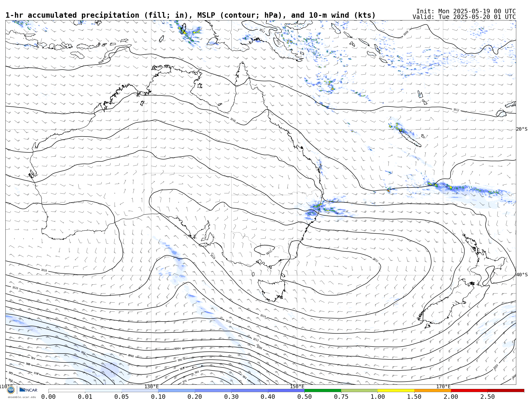Click the Init: Mon 2025-05-19 00 UTC text

pyautogui.click(x=466, y=11)
